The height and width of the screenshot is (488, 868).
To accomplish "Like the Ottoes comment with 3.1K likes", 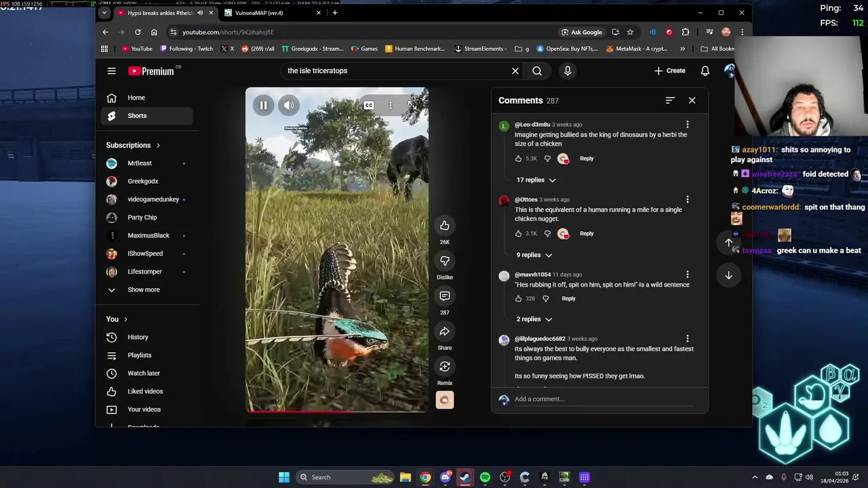I will [519, 234].
